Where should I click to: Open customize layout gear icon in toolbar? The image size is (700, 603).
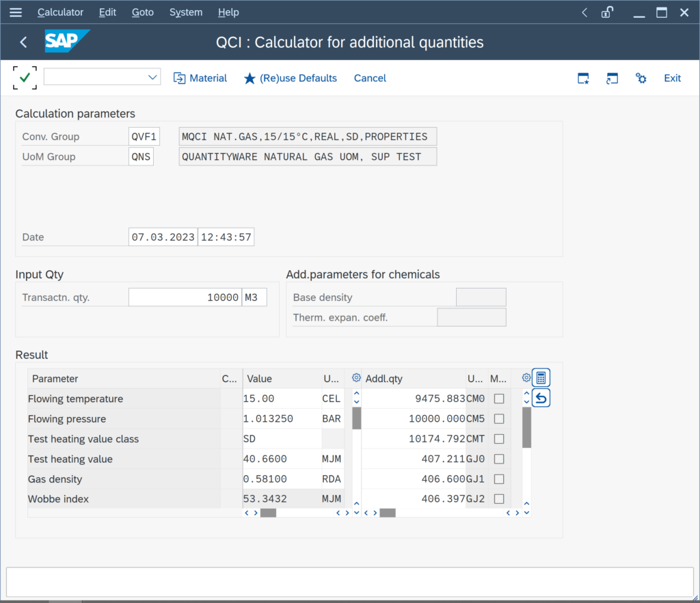(x=641, y=78)
